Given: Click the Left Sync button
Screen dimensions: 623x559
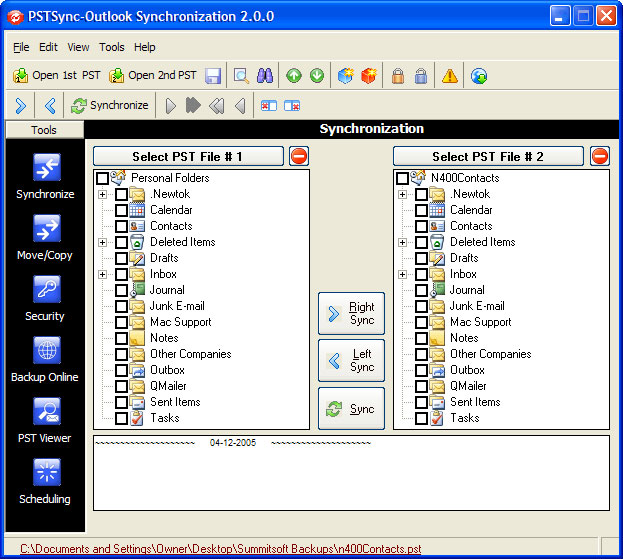Looking at the screenshot, I should click(x=351, y=360).
